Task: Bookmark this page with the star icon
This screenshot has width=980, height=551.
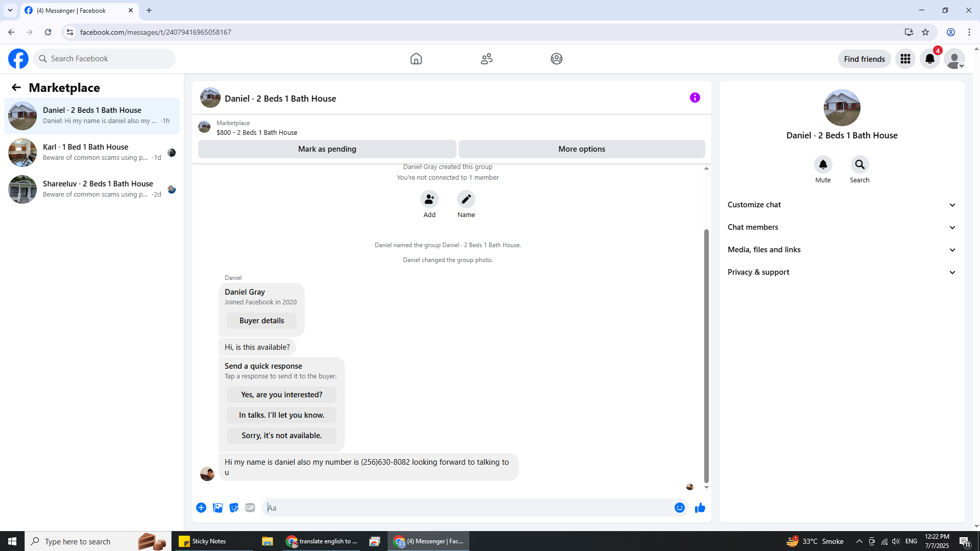Action: pyautogui.click(x=925, y=32)
